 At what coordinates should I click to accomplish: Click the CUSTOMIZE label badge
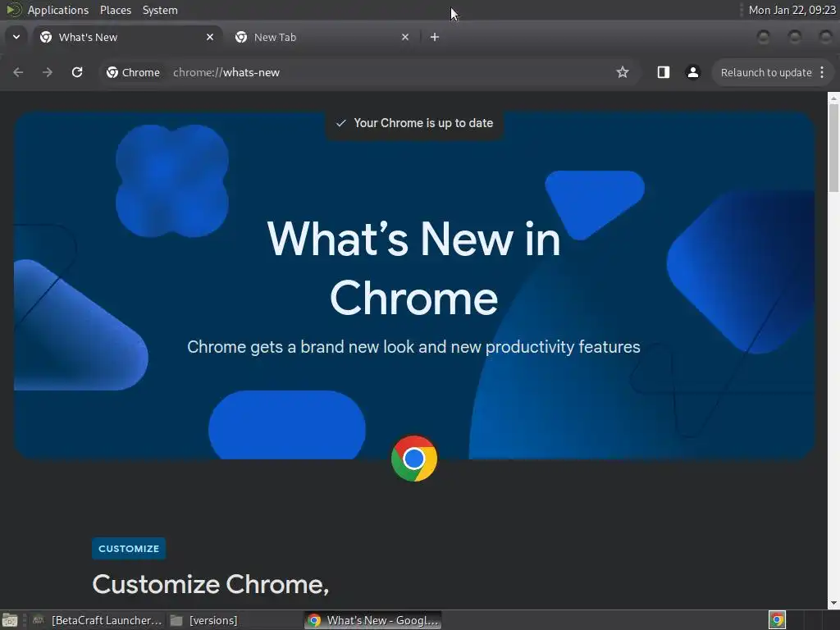click(129, 549)
